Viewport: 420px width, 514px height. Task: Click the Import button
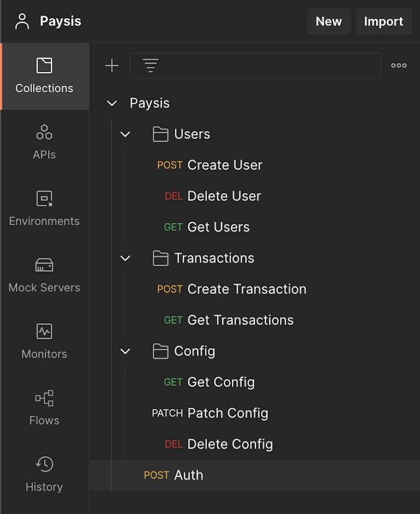383,21
